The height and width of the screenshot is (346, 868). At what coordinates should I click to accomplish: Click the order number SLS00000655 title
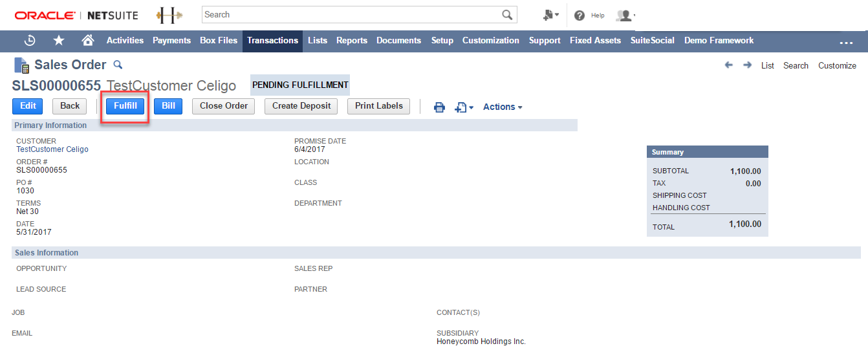point(56,85)
